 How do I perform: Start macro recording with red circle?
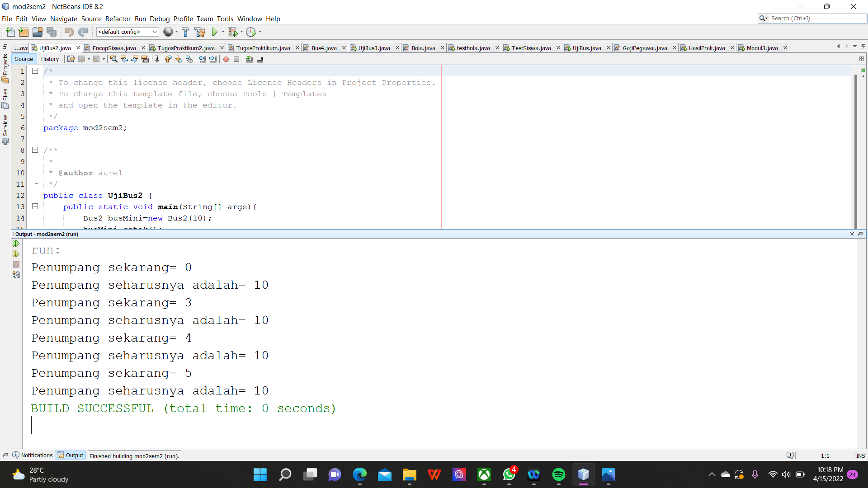click(x=226, y=59)
